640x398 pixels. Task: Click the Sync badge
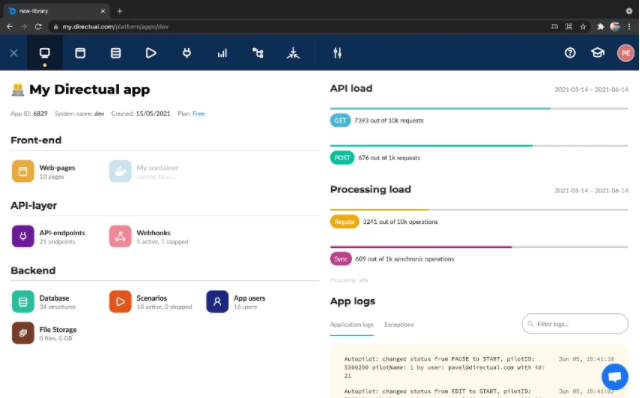(x=341, y=259)
